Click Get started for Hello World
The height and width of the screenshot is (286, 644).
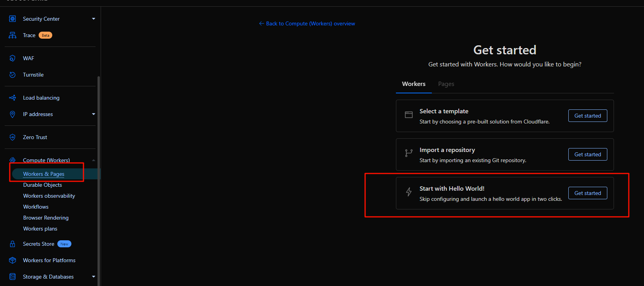(x=588, y=193)
